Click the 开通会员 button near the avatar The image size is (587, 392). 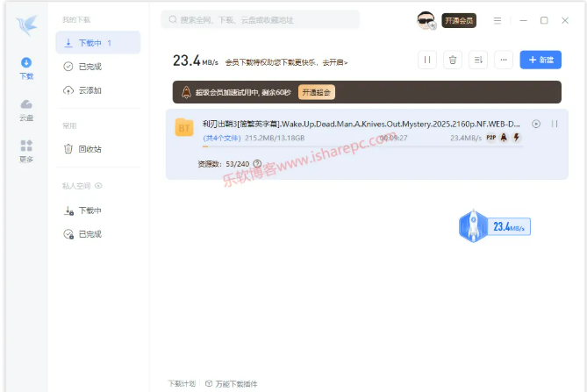tap(459, 20)
